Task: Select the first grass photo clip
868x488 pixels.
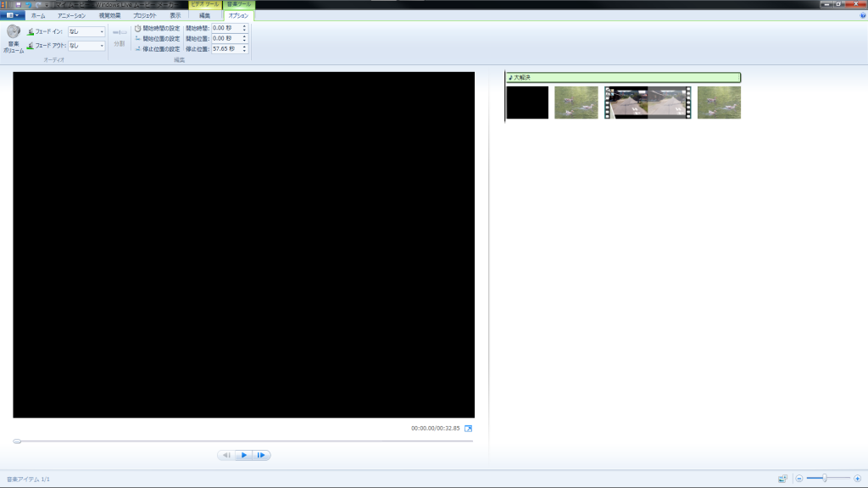Action: pyautogui.click(x=576, y=103)
